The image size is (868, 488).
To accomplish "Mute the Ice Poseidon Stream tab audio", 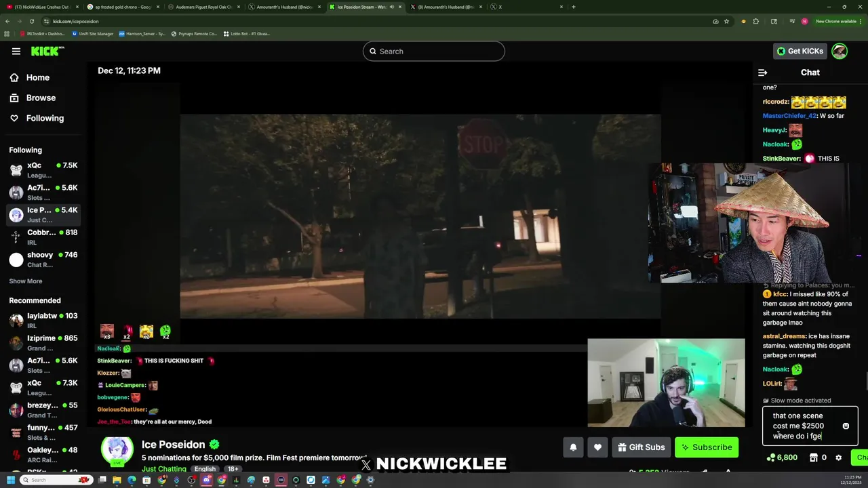I will point(391,7).
